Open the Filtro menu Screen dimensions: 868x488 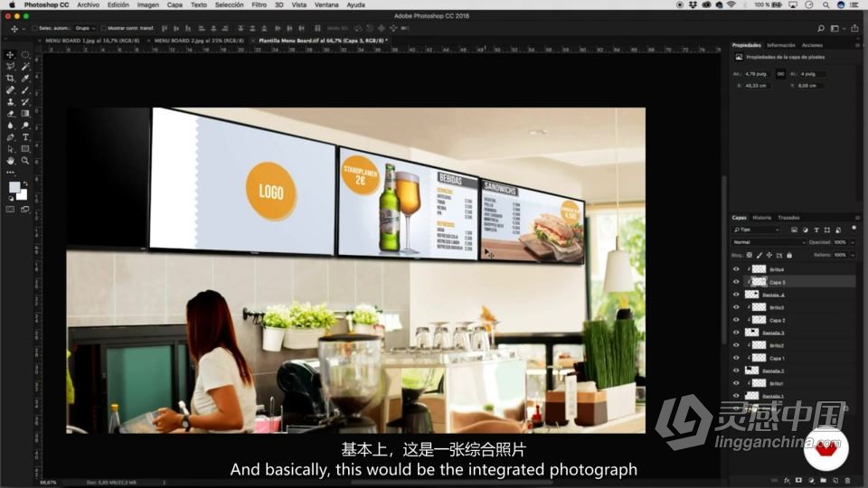(x=259, y=5)
